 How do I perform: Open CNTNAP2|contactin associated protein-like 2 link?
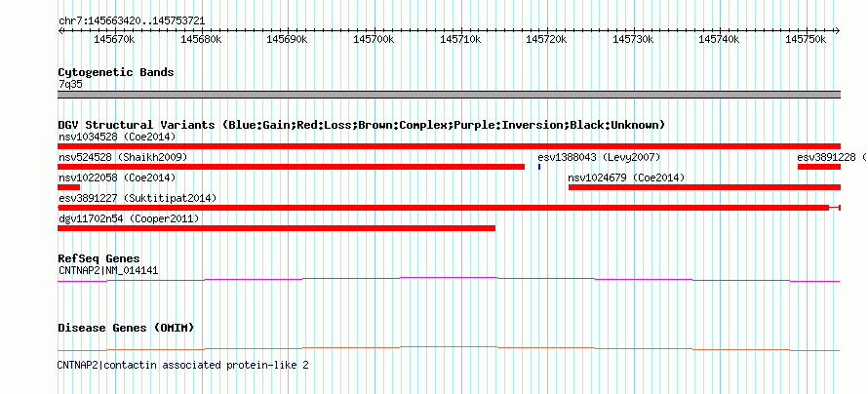coord(182,365)
